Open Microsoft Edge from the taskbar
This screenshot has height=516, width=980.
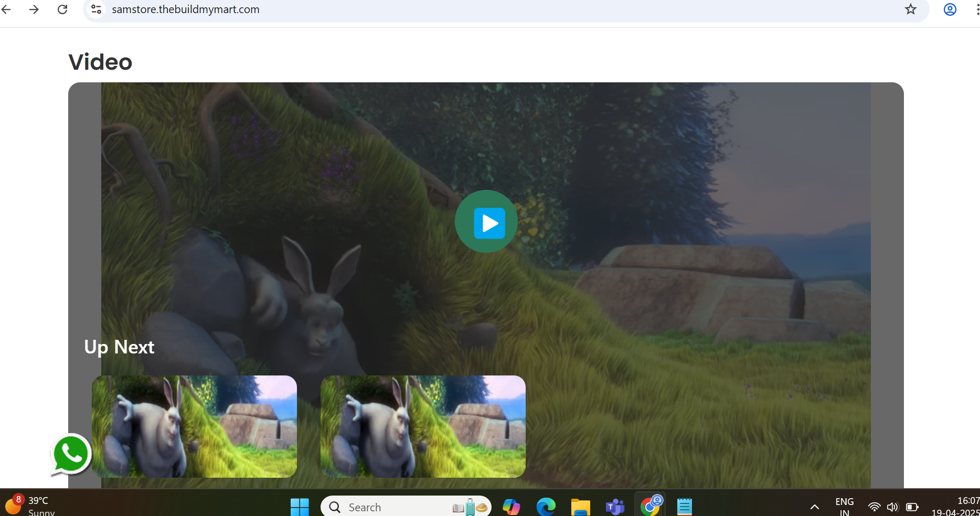point(546,507)
